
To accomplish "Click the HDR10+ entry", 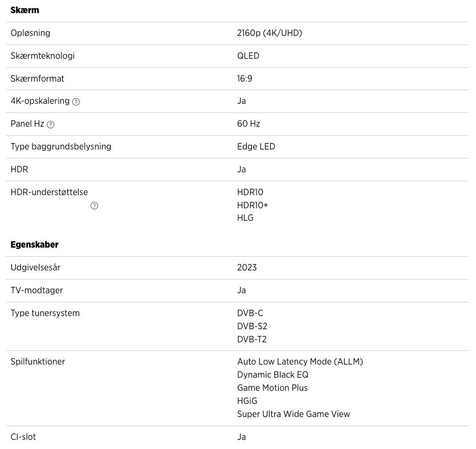I will coord(253,205).
